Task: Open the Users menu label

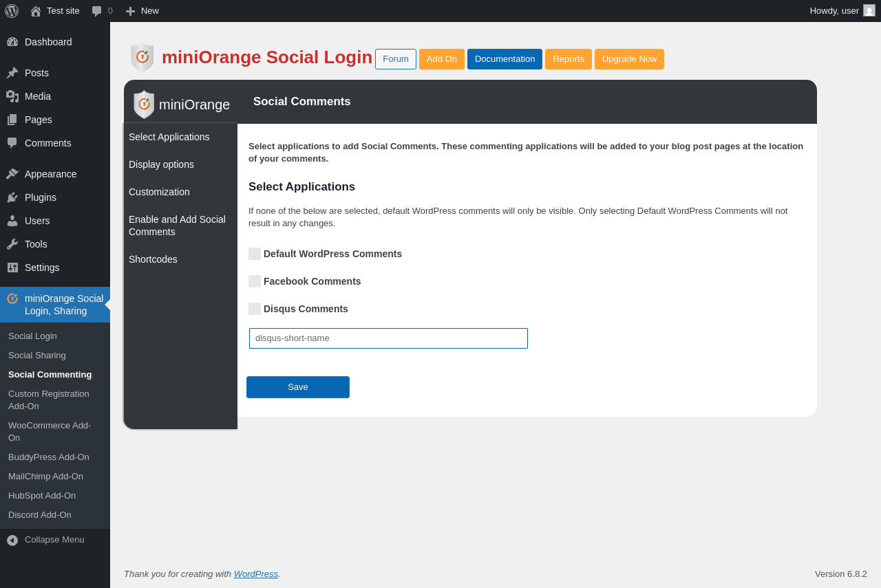Action: pyautogui.click(x=37, y=221)
